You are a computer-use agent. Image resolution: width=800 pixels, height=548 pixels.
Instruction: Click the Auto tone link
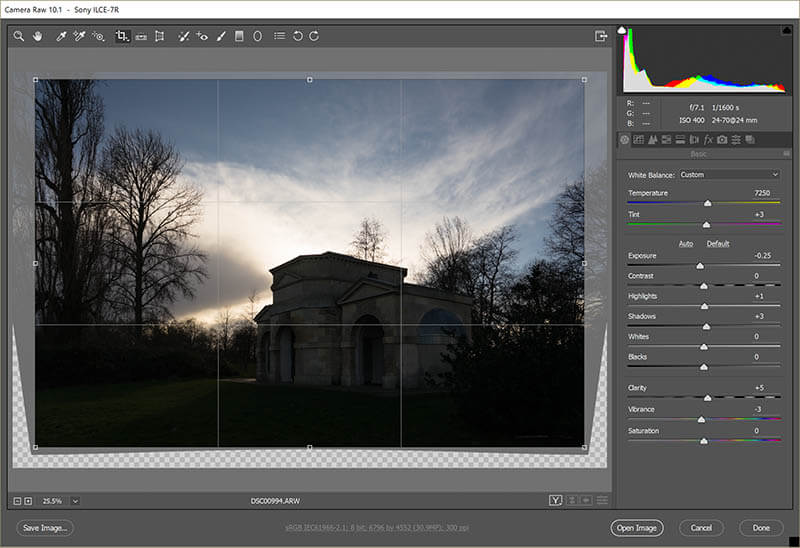685,244
